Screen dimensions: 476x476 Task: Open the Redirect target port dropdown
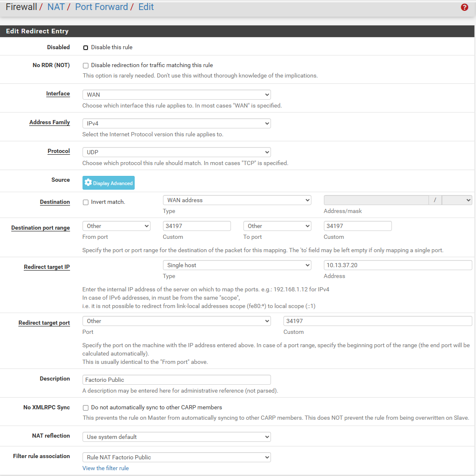[176, 321]
